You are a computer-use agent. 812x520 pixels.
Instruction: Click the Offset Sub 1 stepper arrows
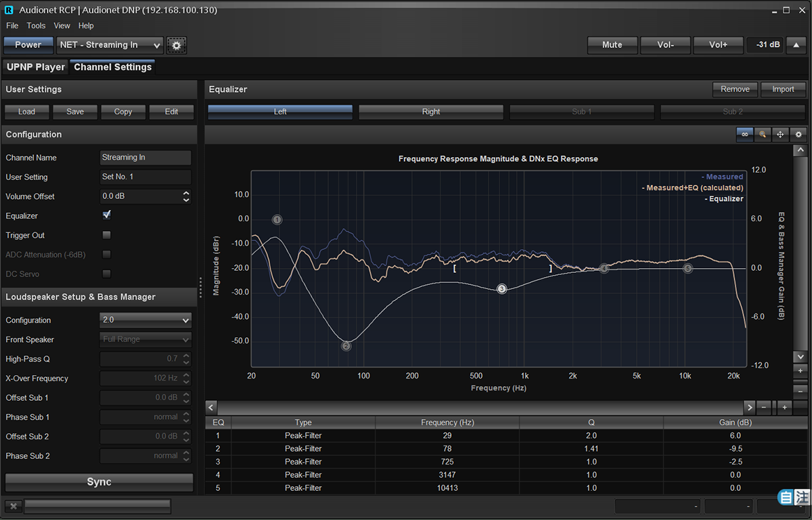[186, 398]
